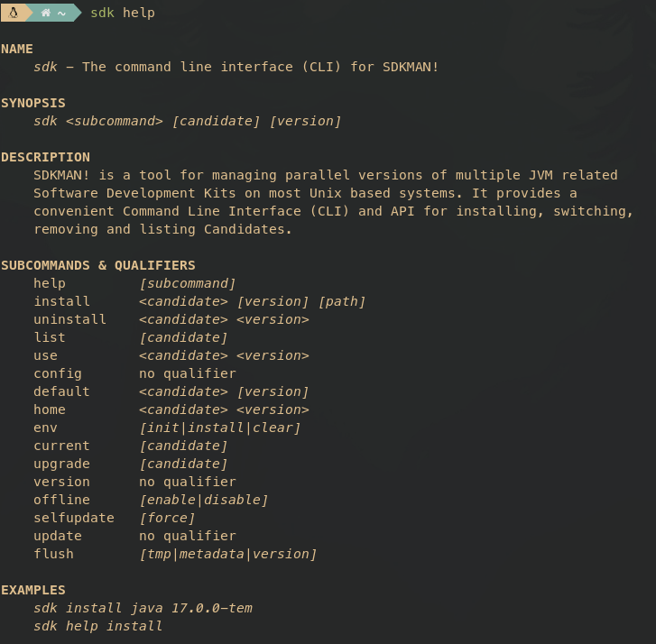Click the [init|install|clear] qualifier text
Viewport: 656px width, 644px height.
pos(220,428)
